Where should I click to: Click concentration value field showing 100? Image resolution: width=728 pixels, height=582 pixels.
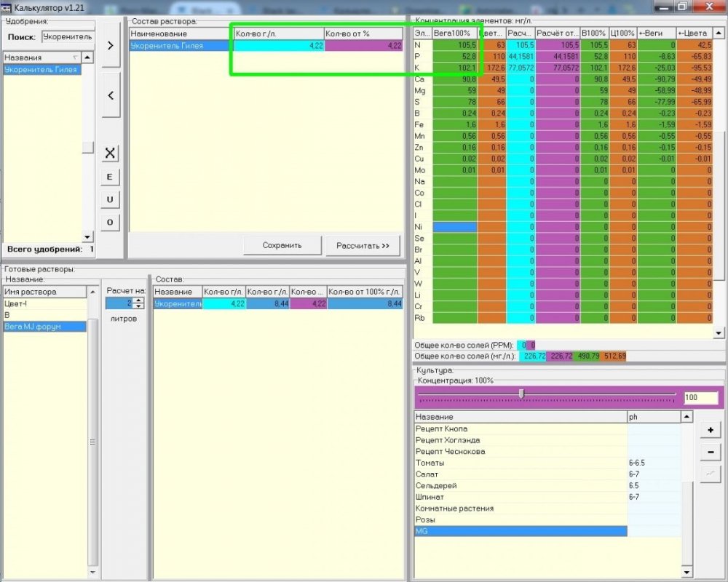(701, 397)
